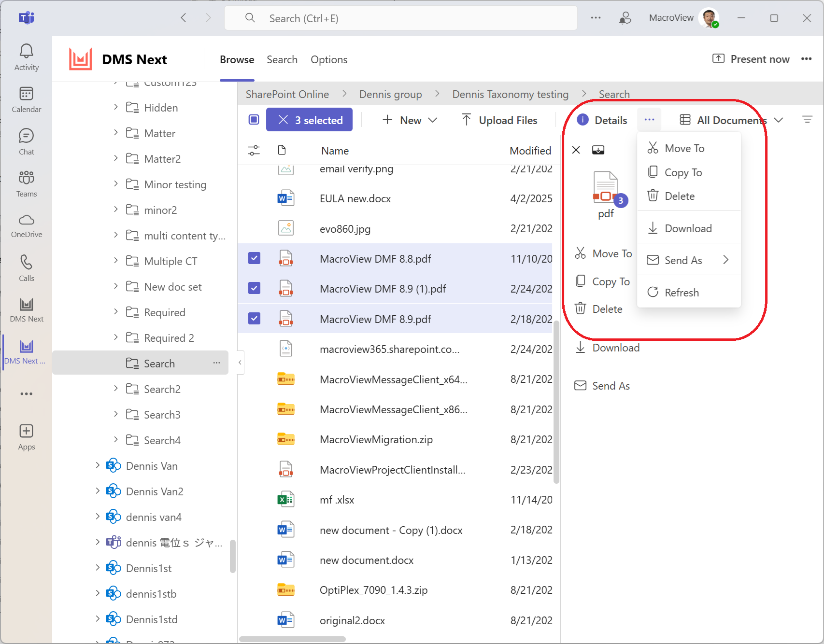
Task: Click the DMS Next logo
Action: pyautogui.click(x=80, y=59)
